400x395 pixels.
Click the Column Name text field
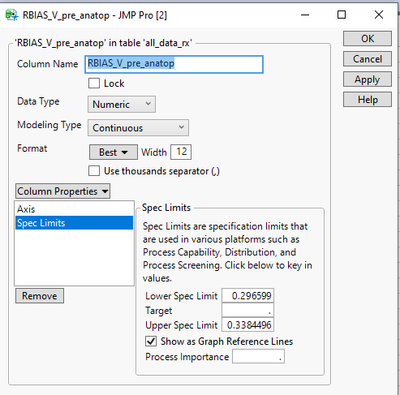tap(174, 64)
